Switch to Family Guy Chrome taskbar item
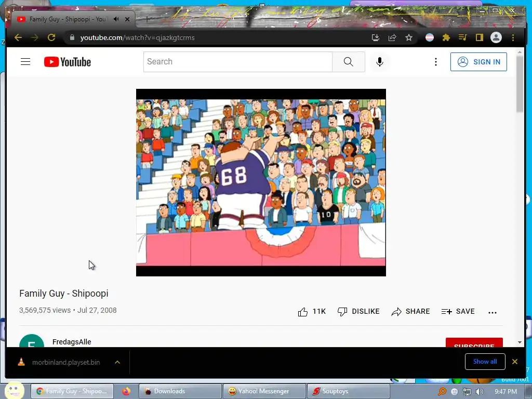 coord(72,391)
